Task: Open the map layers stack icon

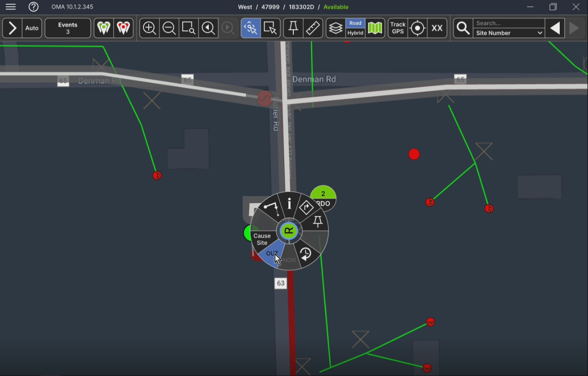Action: pyautogui.click(x=336, y=27)
